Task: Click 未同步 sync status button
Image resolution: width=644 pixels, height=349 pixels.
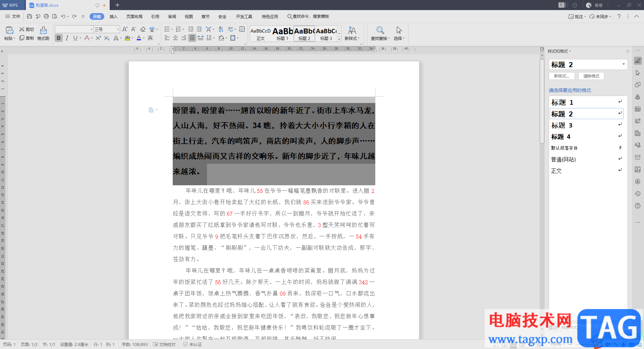Action: [600, 16]
